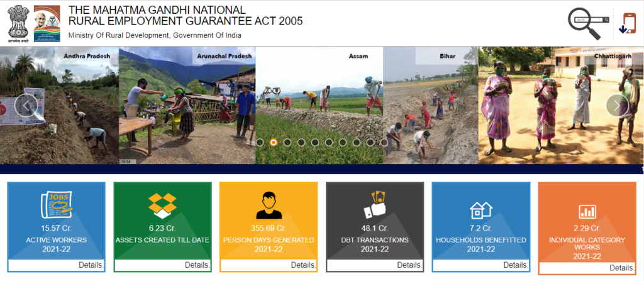644x281 pixels.
Task: Click the Bihar slide photo
Action: tap(430, 106)
